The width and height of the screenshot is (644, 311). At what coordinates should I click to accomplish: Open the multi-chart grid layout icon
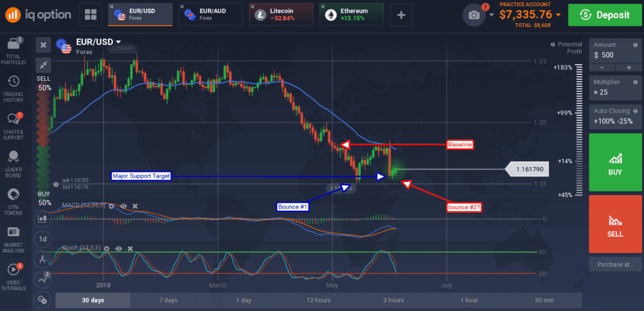pos(91,14)
